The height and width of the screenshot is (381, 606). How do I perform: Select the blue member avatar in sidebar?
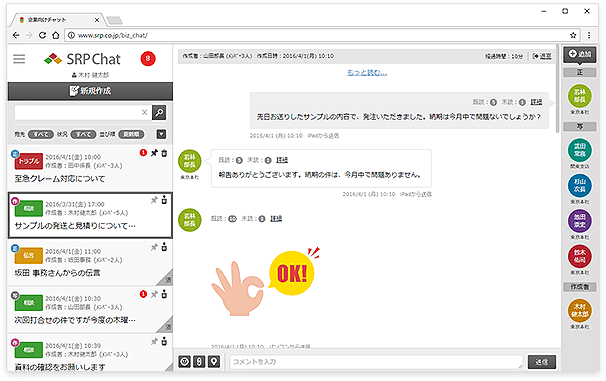point(580,185)
